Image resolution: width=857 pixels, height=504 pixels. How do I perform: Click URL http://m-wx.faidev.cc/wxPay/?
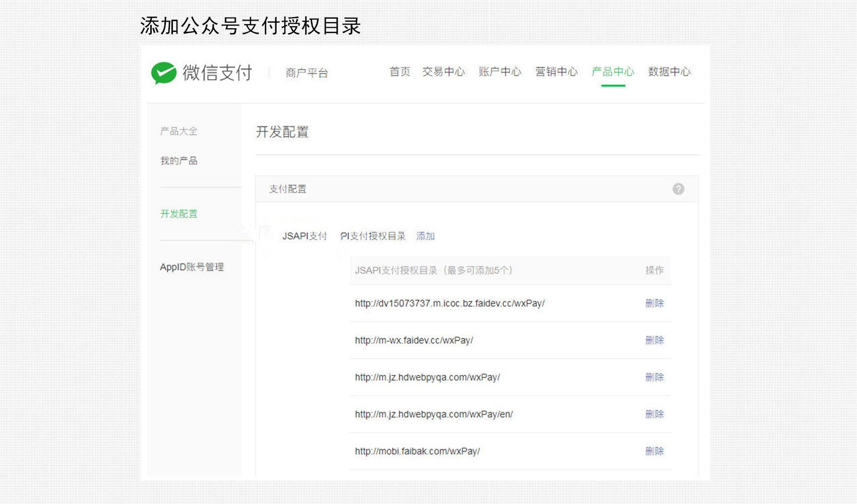(414, 340)
